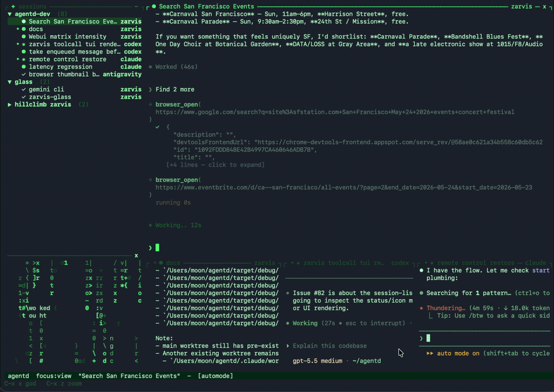Click the status dot beside take enqueued message
554x392 pixels.
[24, 51]
